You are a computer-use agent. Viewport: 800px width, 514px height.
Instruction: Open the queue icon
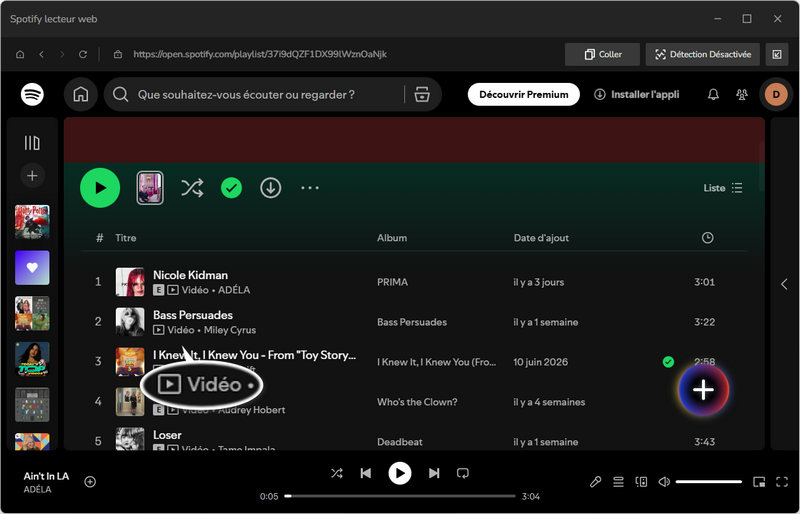(x=618, y=482)
